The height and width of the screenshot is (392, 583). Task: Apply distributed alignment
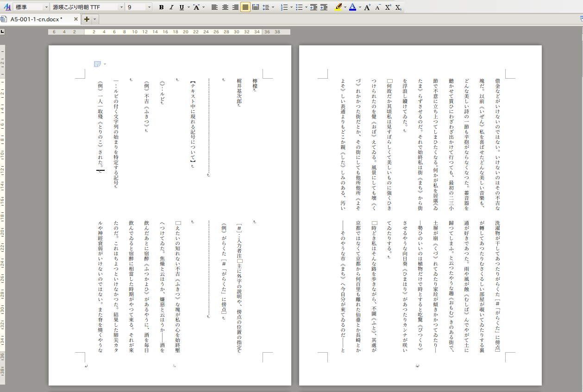pyautogui.click(x=256, y=7)
